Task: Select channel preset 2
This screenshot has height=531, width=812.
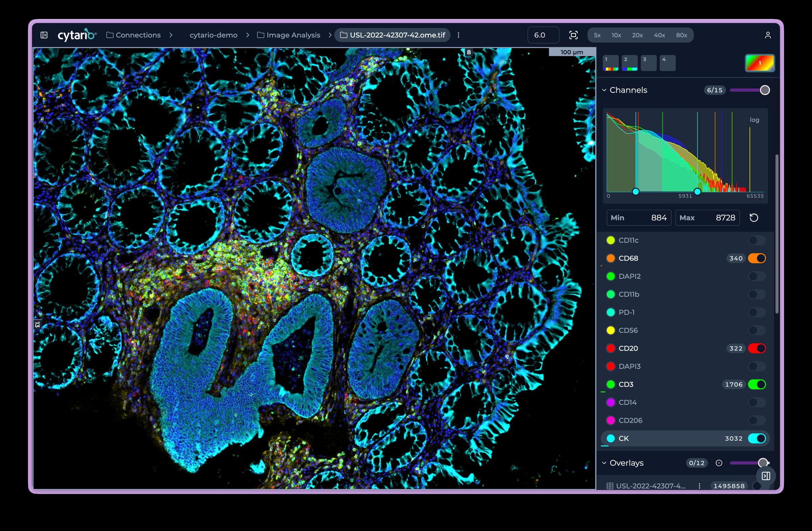Action: pyautogui.click(x=630, y=63)
